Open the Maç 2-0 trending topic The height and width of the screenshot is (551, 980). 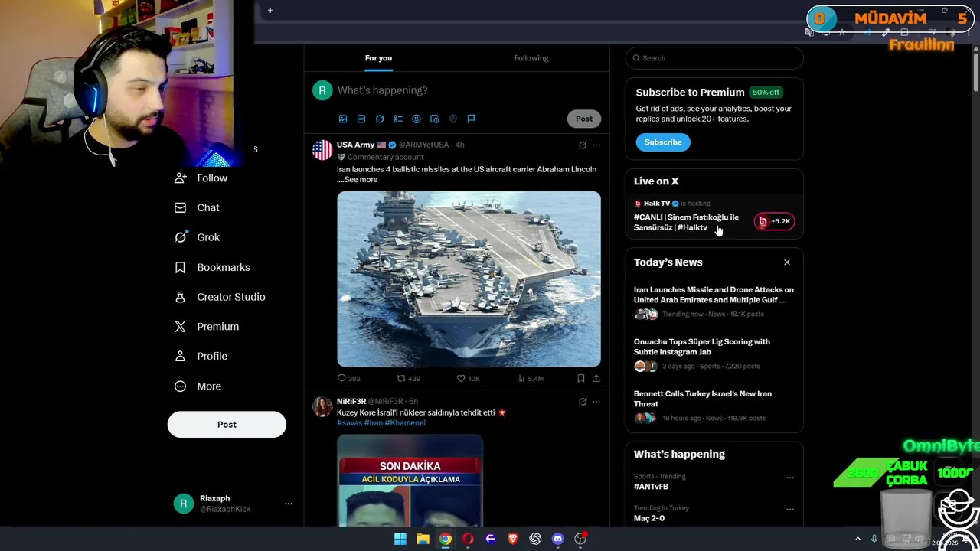649,518
